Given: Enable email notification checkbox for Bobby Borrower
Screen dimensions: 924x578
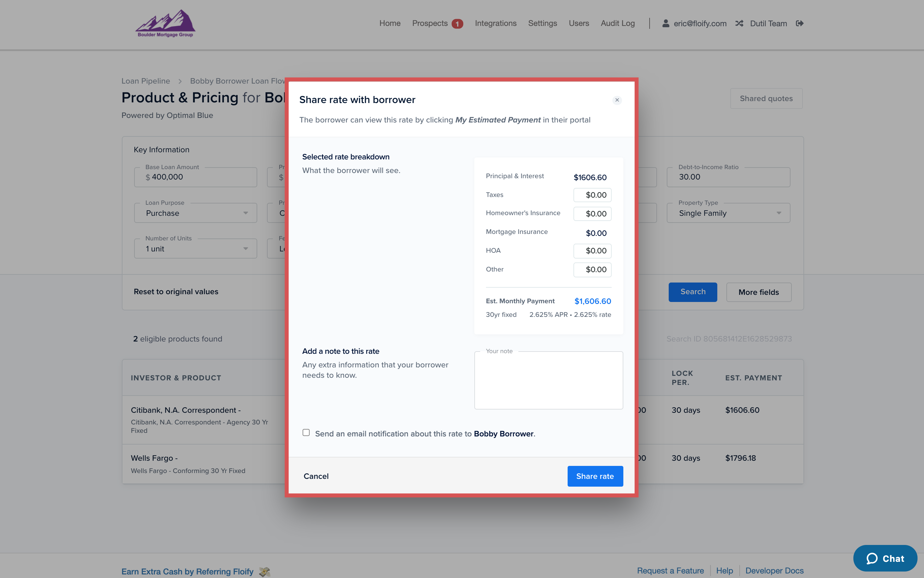Looking at the screenshot, I should pyautogui.click(x=306, y=432).
